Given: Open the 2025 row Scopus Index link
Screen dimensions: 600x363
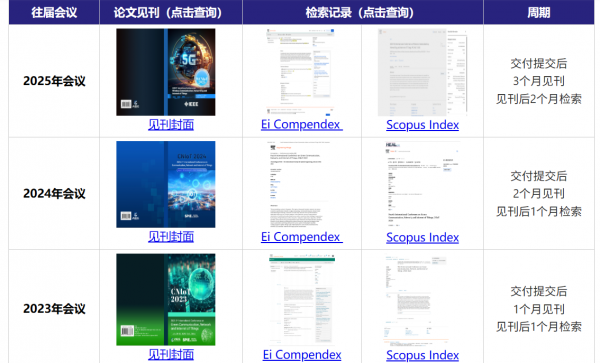Looking at the screenshot, I should [422, 125].
